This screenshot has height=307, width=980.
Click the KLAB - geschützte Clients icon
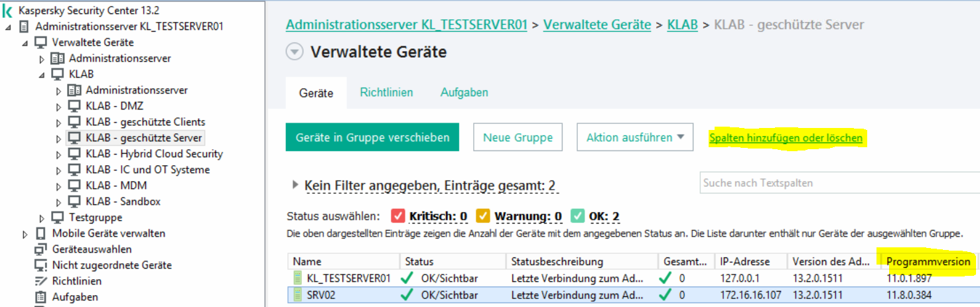click(x=74, y=122)
